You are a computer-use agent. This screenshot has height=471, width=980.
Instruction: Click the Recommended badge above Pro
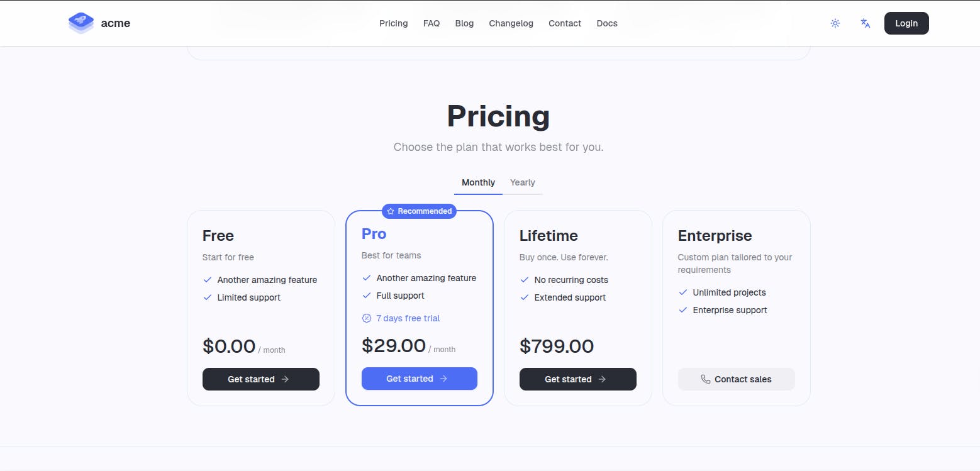(419, 211)
